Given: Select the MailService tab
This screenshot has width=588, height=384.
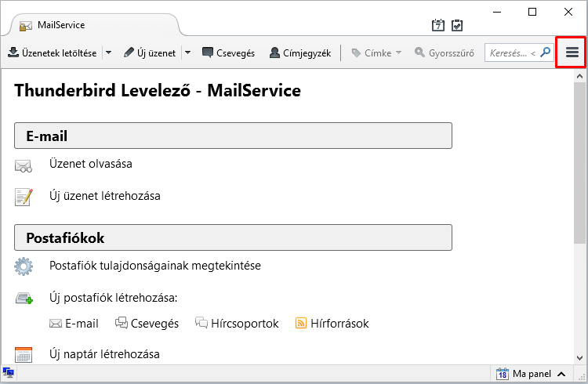Looking at the screenshot, I should click(94, 25).
